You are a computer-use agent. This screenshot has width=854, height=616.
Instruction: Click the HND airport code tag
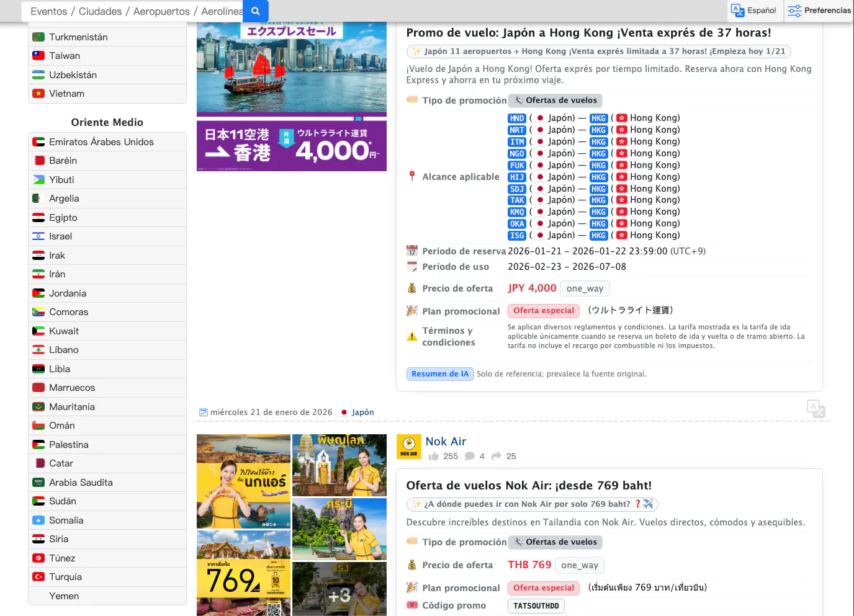tap(517, 118)
